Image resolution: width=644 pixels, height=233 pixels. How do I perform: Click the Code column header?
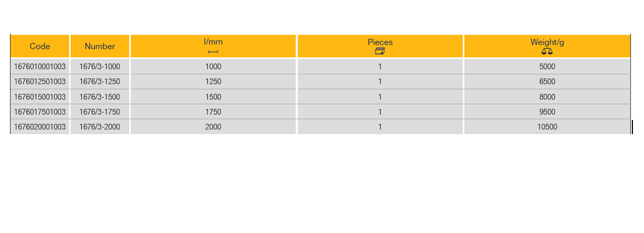(x=40, y=46)
